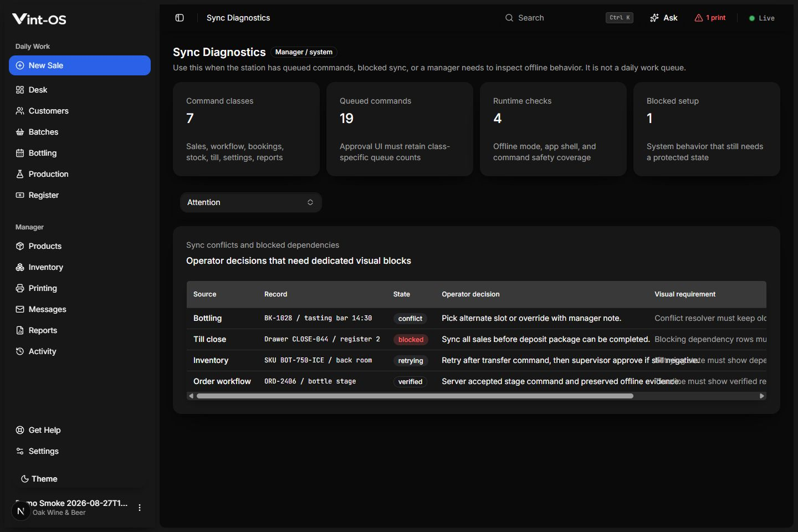This screenshot has height=532, width=798.
Task: Click the Oak Wine & Beer account name
Action: [59, 513]
